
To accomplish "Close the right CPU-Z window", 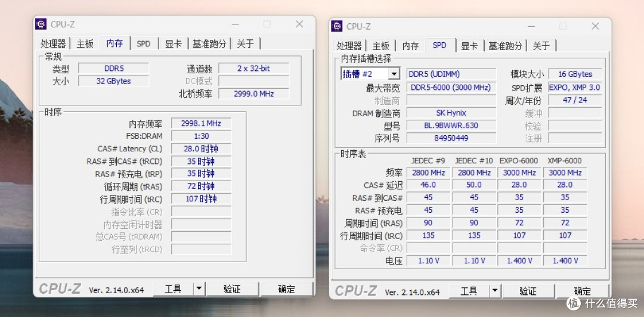I will pyautogui.click(x=595, y=26).
